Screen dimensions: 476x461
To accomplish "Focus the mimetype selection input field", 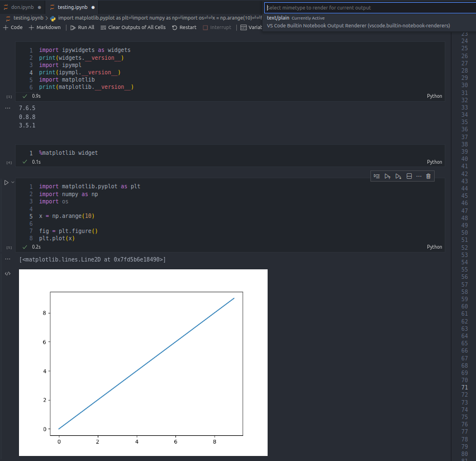I will (370, 8).
